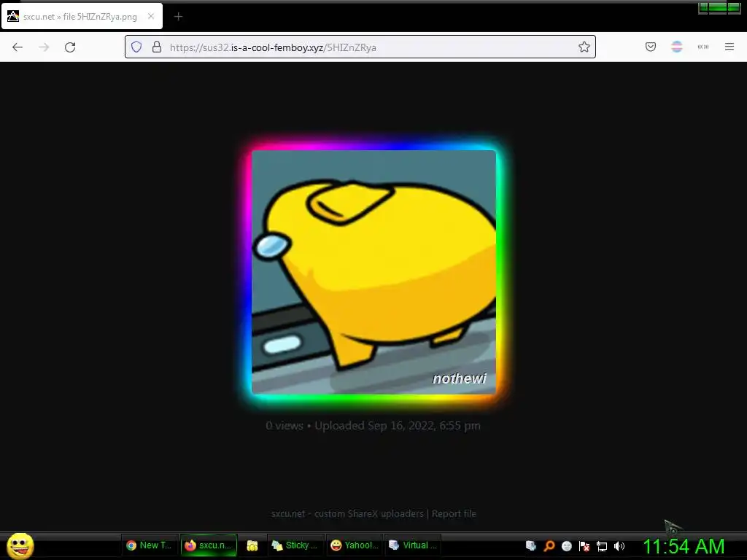Image resolution: width=747 pixels, height=560 pixels.
Task: Click the upload date and views text
Action: pyautogui.click(x=373, y=426)
